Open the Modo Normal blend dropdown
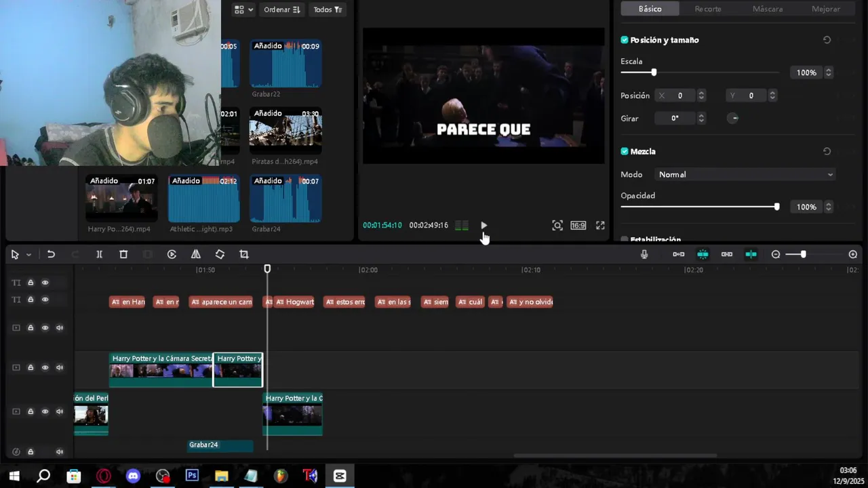The height and width of the screenshot is (488, 868). click(745, 174)
